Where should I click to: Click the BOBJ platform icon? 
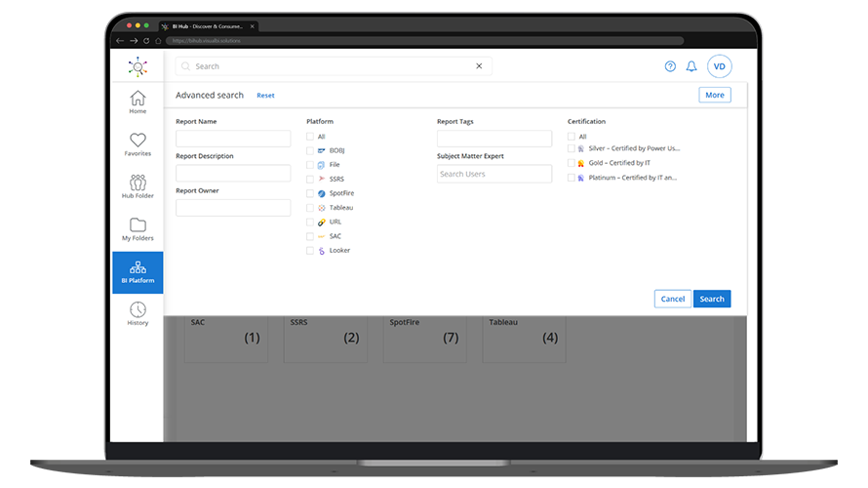click(322, 150)
